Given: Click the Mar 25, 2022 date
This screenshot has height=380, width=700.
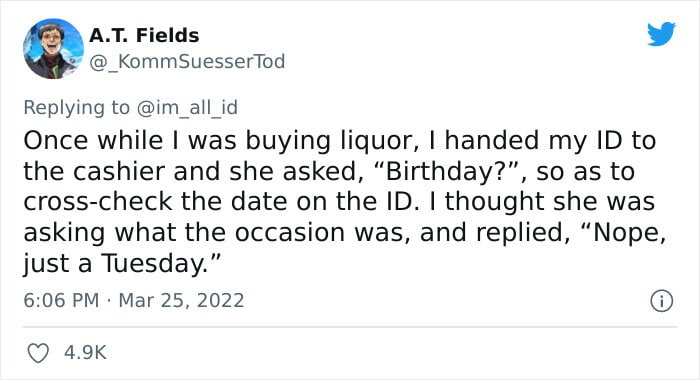Looking at the screenshot, I should pos(181,301).
